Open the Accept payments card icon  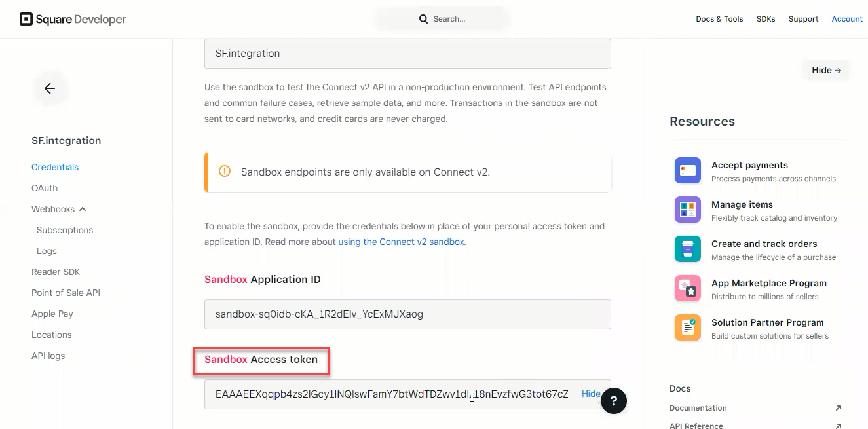[x=688, y=170]
